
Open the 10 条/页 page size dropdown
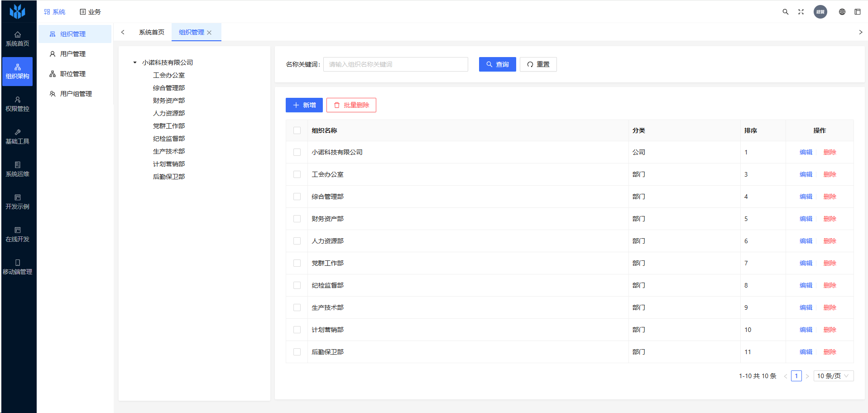click(833, 376)
